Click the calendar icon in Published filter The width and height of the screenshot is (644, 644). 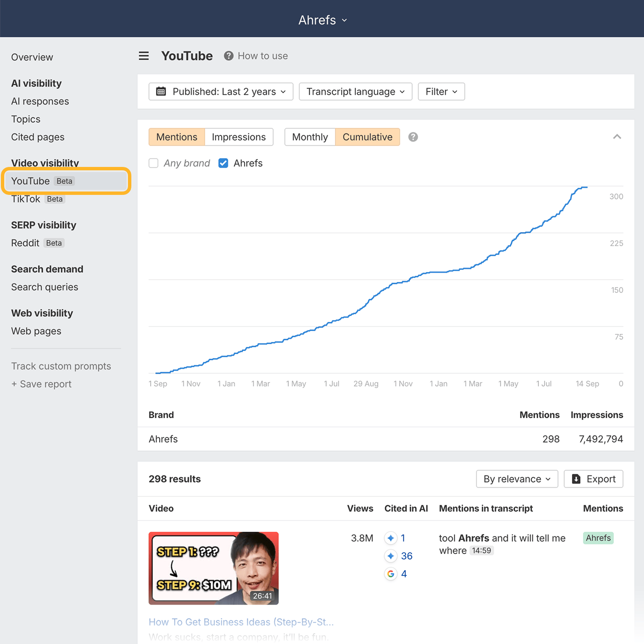(161, 92)
